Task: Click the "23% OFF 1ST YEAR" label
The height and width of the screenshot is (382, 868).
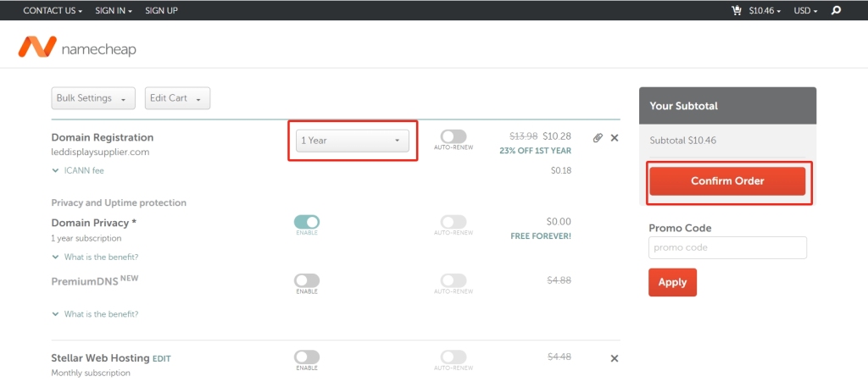Action: 536,151
